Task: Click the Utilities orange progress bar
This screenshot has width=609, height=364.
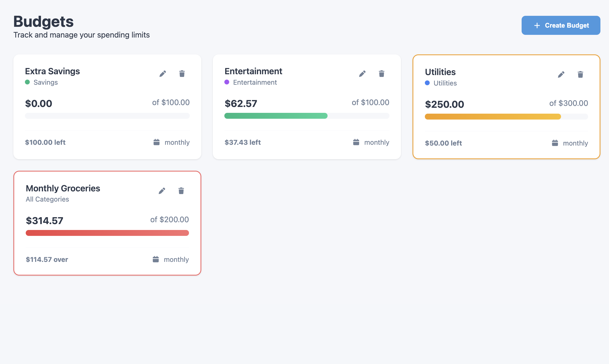Action: pos(493,117)
